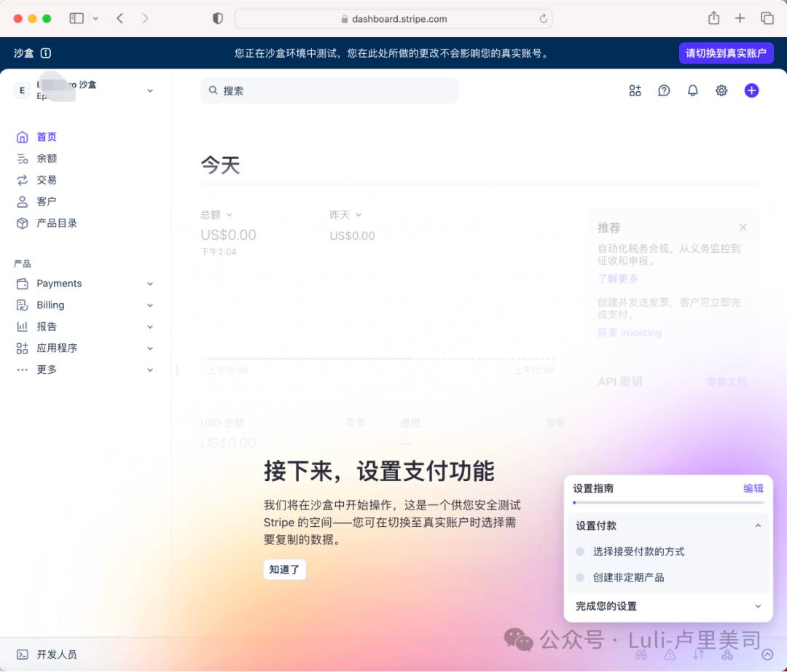Expand the 完成您的设置 section
Screen dimensions: 787x672
[758, 606]
